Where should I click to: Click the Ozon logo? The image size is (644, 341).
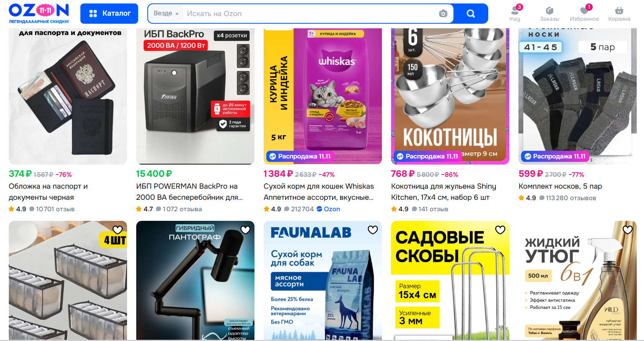39,13
